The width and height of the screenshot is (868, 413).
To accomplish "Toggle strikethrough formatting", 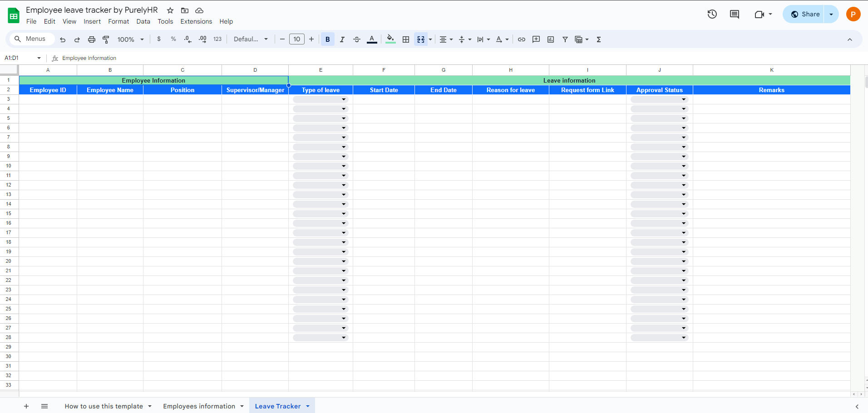I will [x=356, y=39].
